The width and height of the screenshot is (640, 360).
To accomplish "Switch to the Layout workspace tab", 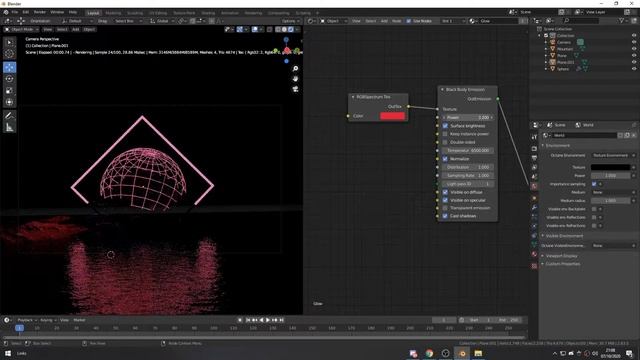I will click(93, 13).
